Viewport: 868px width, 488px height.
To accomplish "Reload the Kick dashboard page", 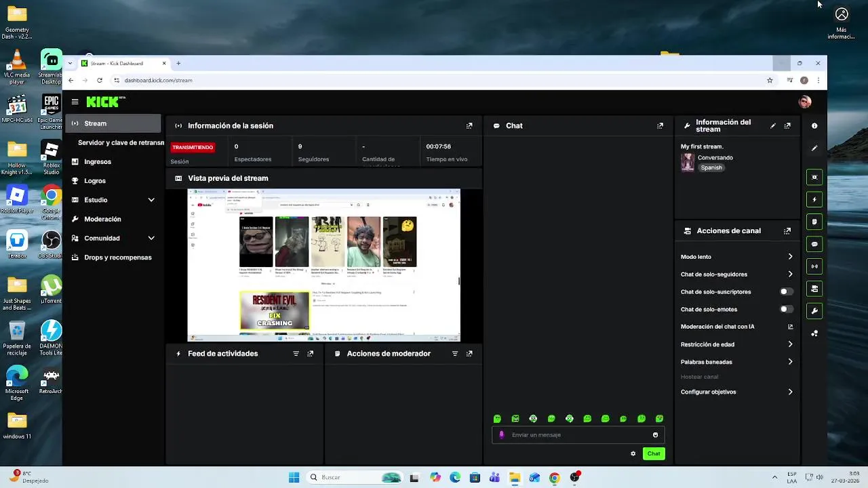I will [100, 80].
